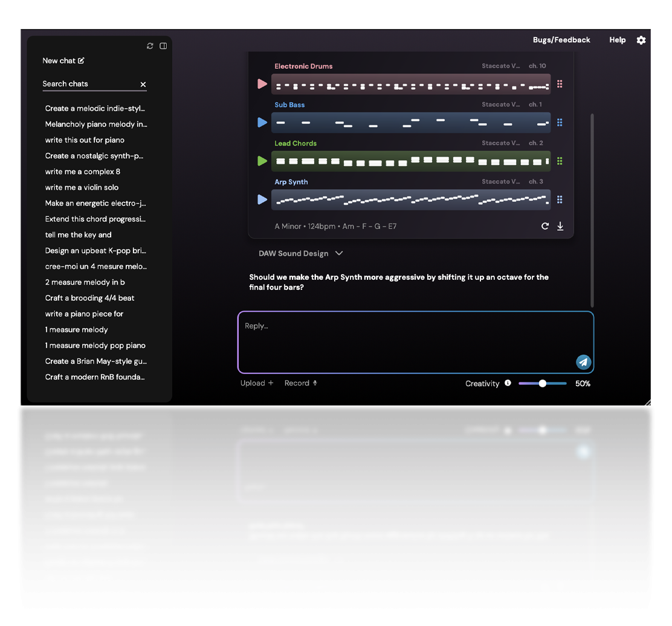The width and height of the screenshot is (672, 626).
Task: Play the Electronic Drums track
Action: coord(262,84)
